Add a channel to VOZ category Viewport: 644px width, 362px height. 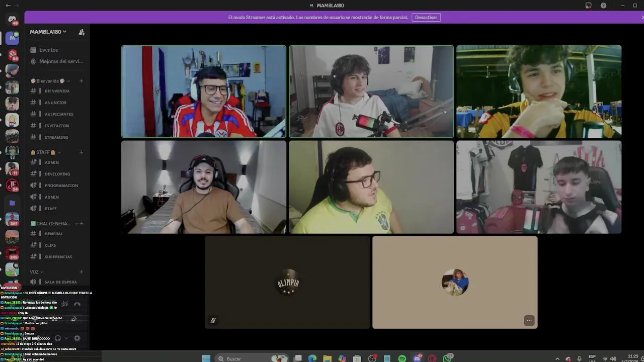[81, 272]
